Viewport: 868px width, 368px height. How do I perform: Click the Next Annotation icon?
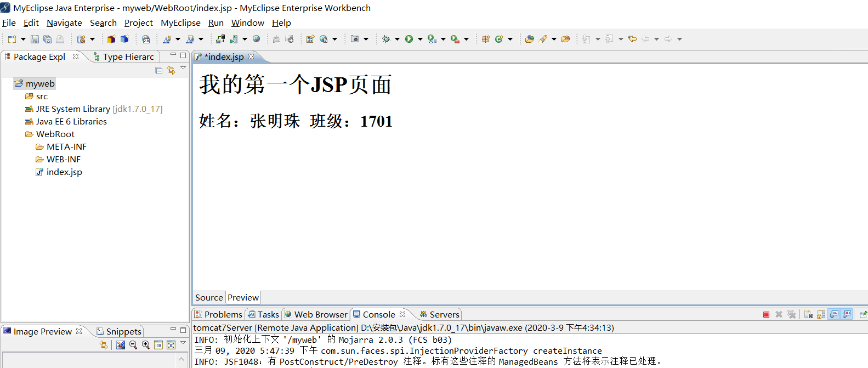click(586, 39)
